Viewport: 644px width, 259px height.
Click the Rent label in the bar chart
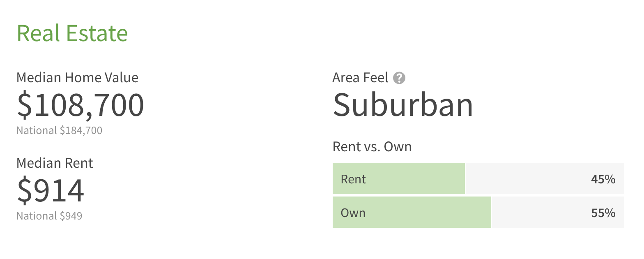(x=353, y=179)
